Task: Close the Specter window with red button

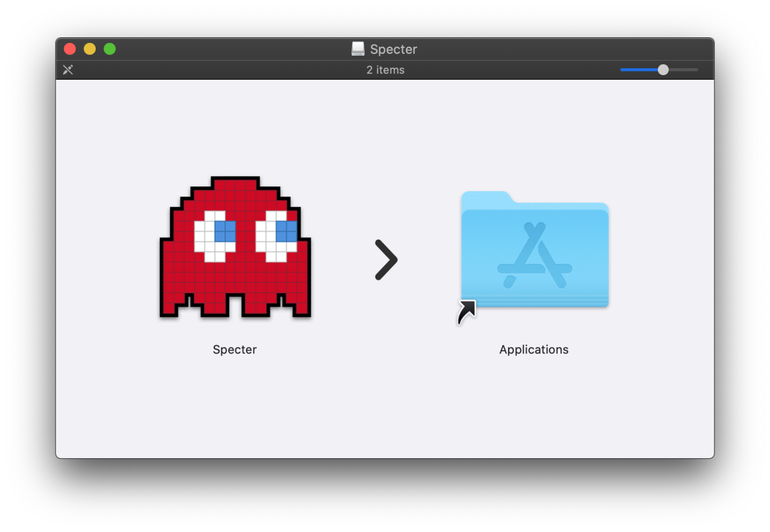Action: pyautogui.click(x=70, y=49)
